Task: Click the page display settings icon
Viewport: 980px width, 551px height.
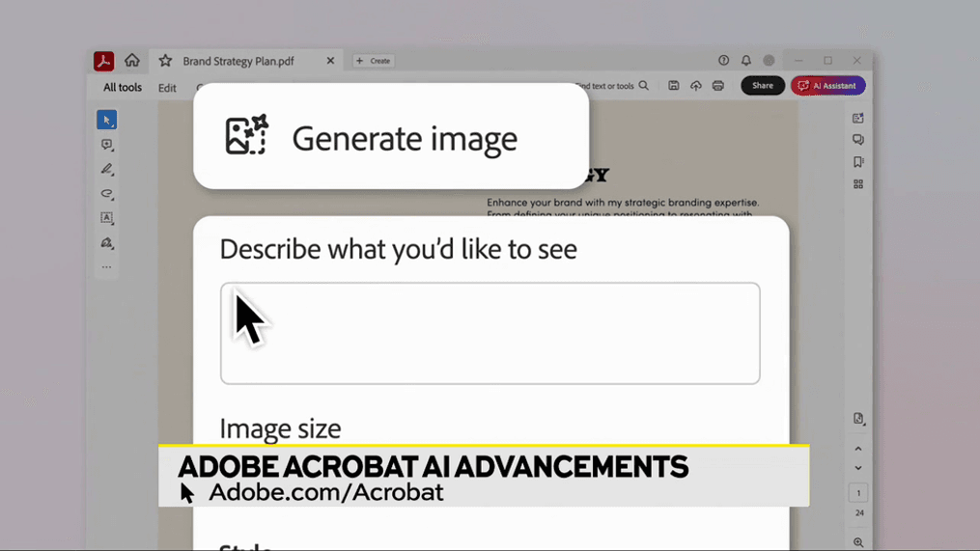Action: click(x=858, y=419)
